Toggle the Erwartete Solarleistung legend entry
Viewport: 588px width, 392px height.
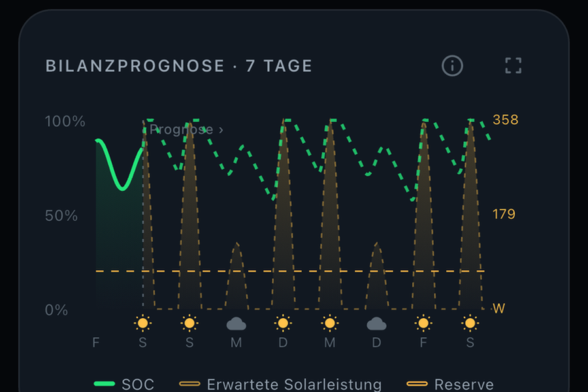pyautogui.click(x=280, y=384)
